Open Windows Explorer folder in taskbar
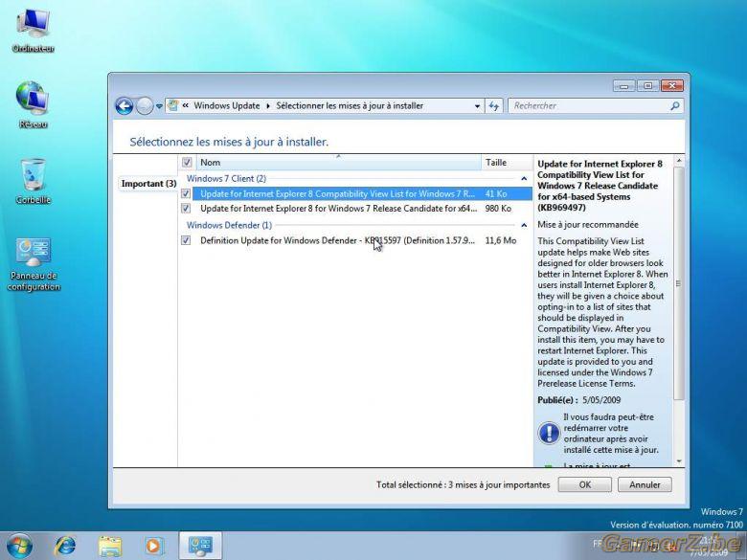This screenshot has width=747, height=560. (110, 546)
